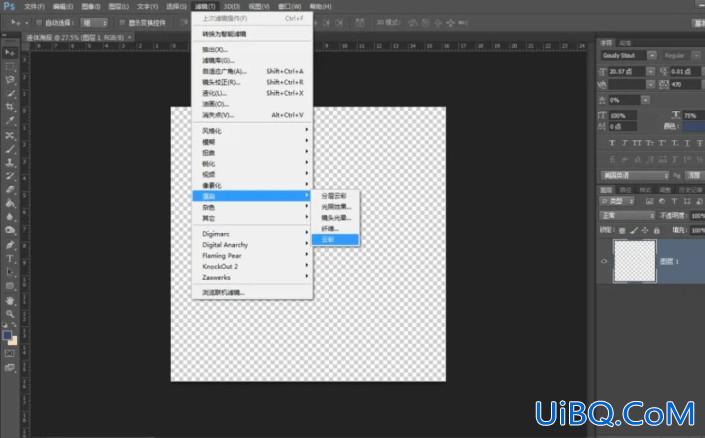Expand the 风格化 filter submenu
This screenshot has width=705, height=438.
(x=252, y=130)
